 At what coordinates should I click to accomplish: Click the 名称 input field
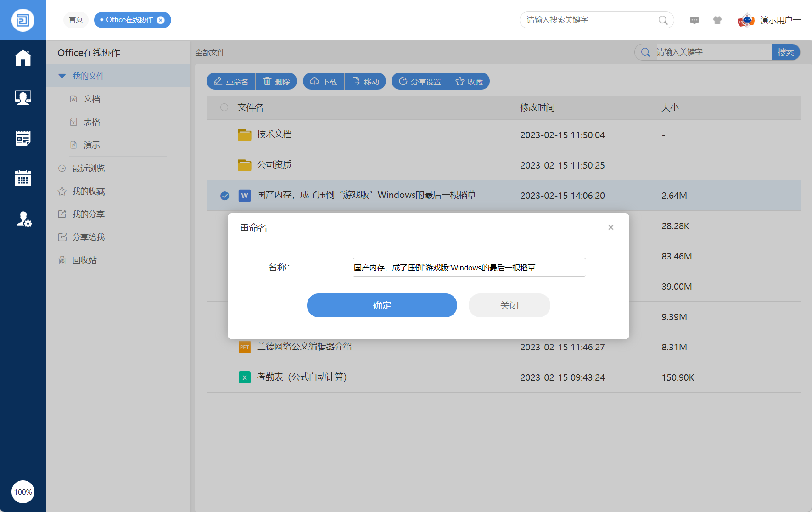(469, 267)
